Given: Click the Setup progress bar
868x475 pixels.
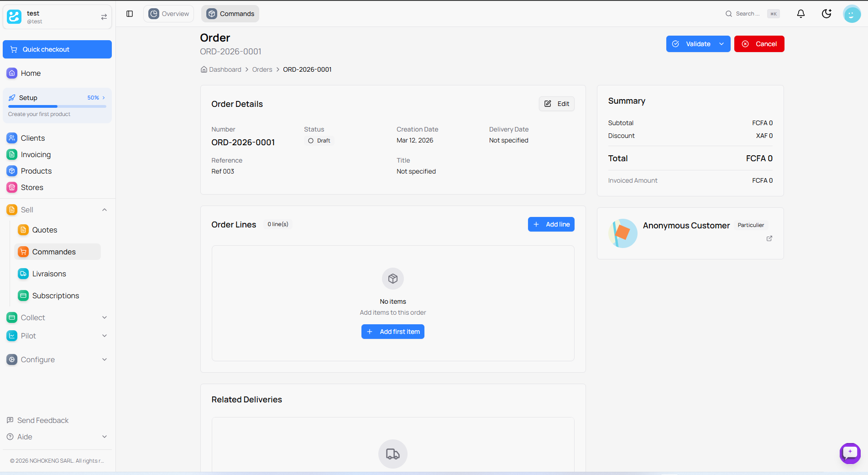Looking at the screenshot, I should [x=57, y=106].
